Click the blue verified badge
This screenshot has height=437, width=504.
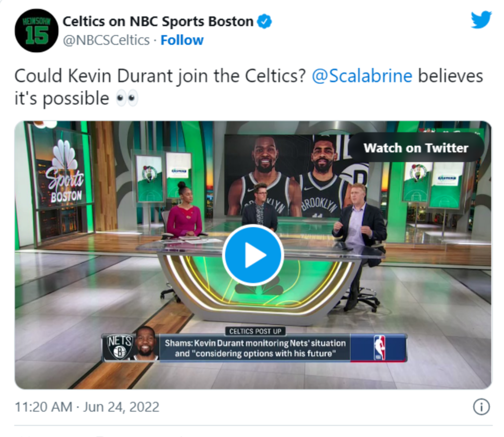tap(265, 22)
